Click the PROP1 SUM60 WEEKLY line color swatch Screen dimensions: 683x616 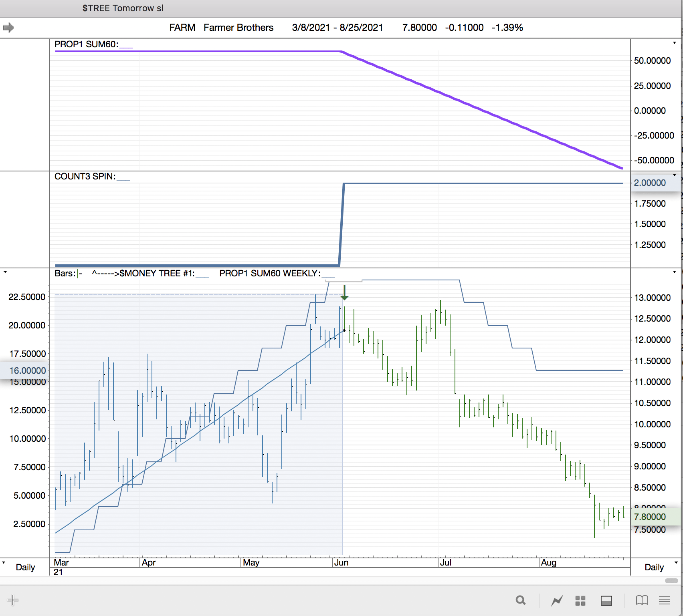coord(328,276)
